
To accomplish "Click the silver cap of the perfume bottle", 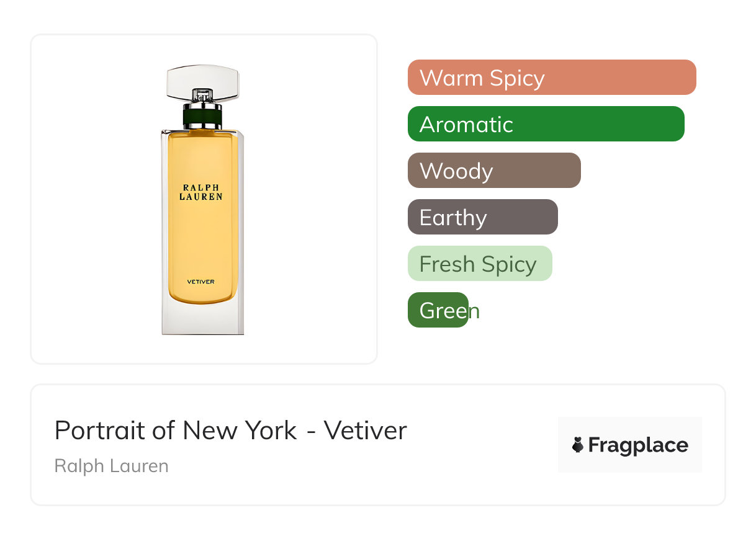I will point(203,81).
